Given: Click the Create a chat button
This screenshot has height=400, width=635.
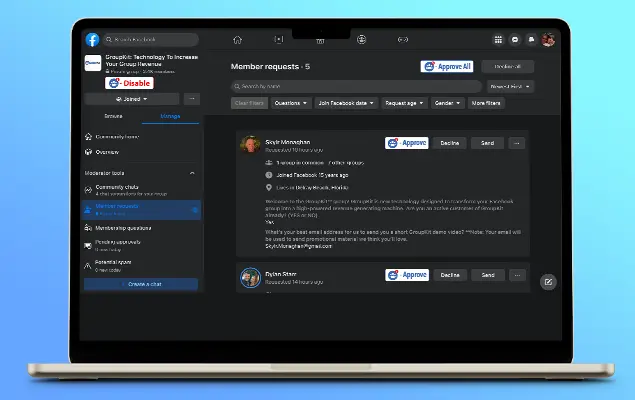Looking at the screenshot, I should coord(141,284).
